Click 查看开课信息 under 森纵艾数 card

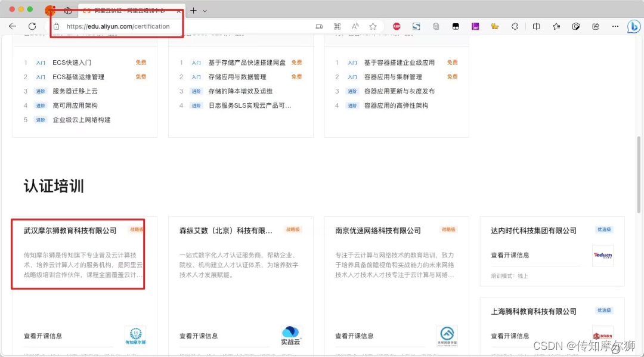coord(199,336)
